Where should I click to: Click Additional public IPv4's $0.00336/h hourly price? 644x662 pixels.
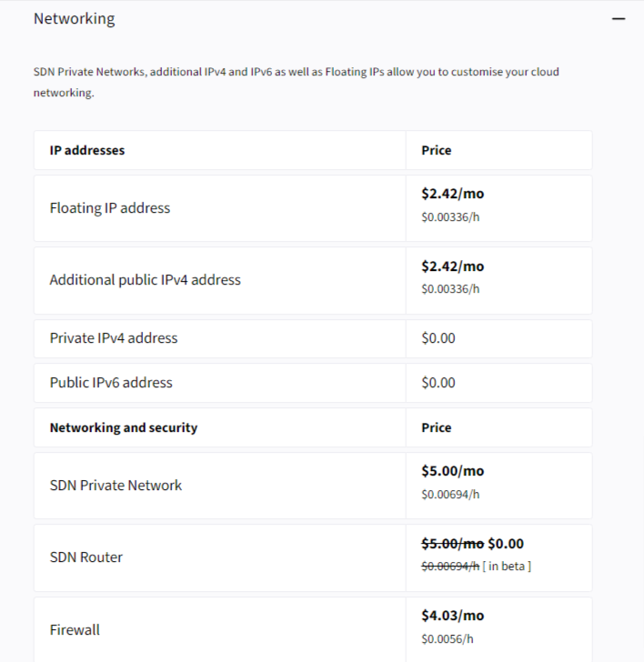(x=450, y=289)
